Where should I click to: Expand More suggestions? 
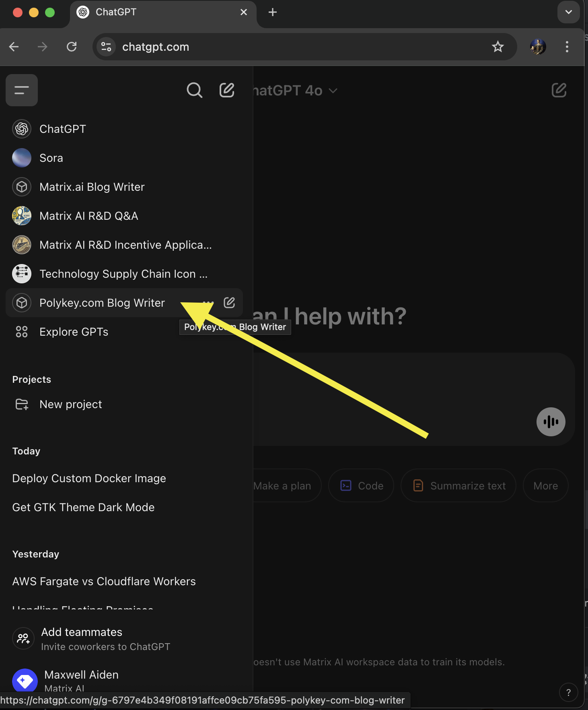pyautogui.click(x=546, y=486)
